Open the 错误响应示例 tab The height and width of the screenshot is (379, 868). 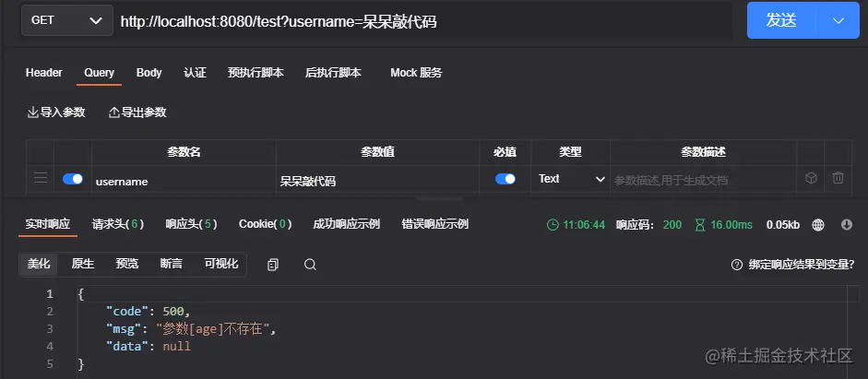coord(435,224)
